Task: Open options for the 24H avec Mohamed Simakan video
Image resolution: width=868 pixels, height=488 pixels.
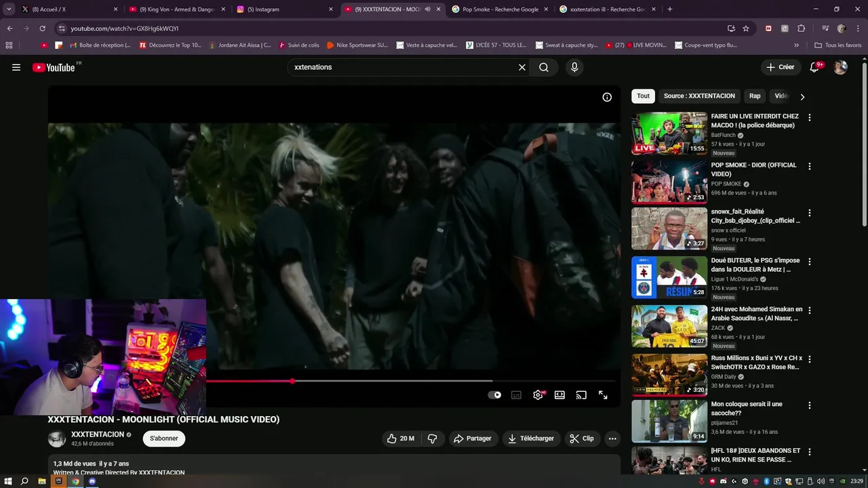Action: tap(809, 310)
